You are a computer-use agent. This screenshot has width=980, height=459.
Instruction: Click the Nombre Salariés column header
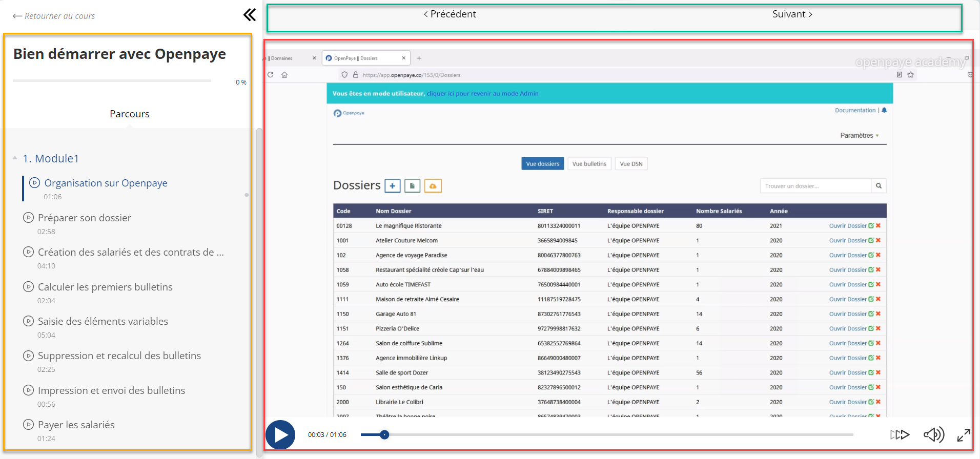pos(719,211)
